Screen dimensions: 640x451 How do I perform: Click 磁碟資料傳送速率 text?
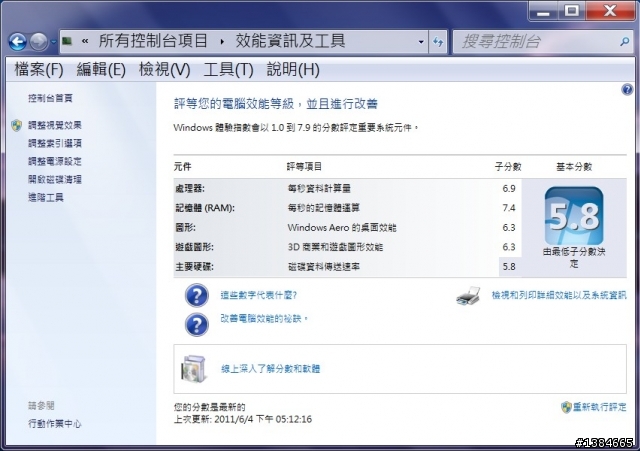324,267
